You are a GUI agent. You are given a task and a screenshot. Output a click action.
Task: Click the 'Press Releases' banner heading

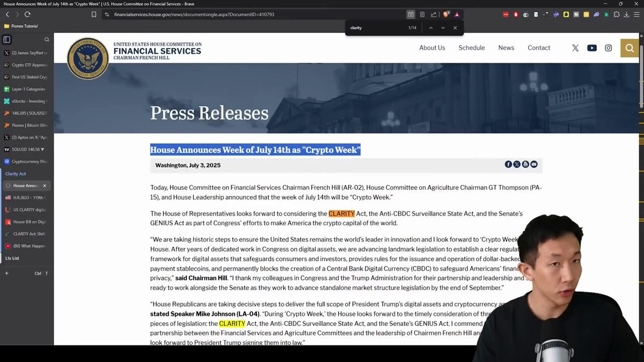click(x=209, y=113)
